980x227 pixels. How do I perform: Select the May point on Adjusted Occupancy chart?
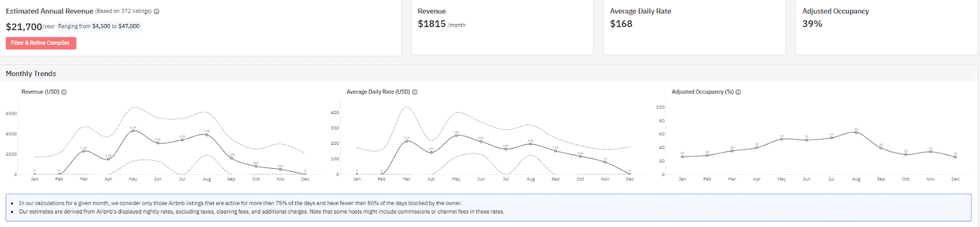pos(782,139)
